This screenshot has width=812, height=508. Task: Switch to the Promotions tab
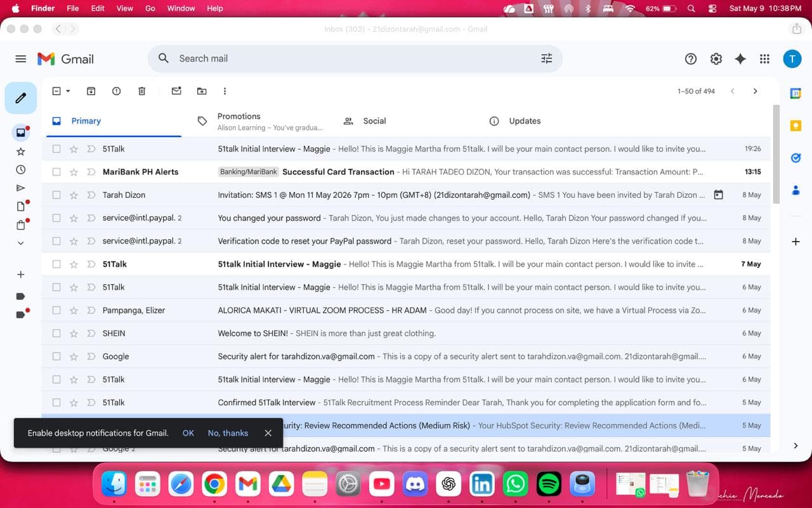[260, 121]
